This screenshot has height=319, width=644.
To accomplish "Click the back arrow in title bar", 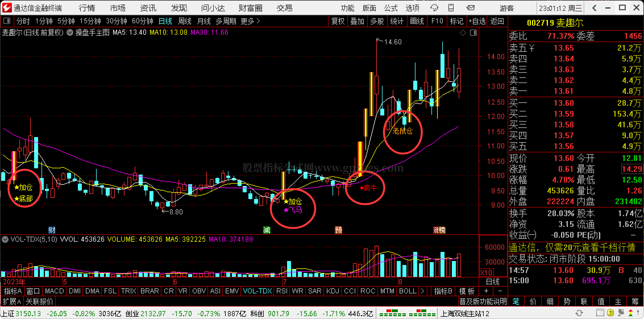I will click(x=594, y=8).
